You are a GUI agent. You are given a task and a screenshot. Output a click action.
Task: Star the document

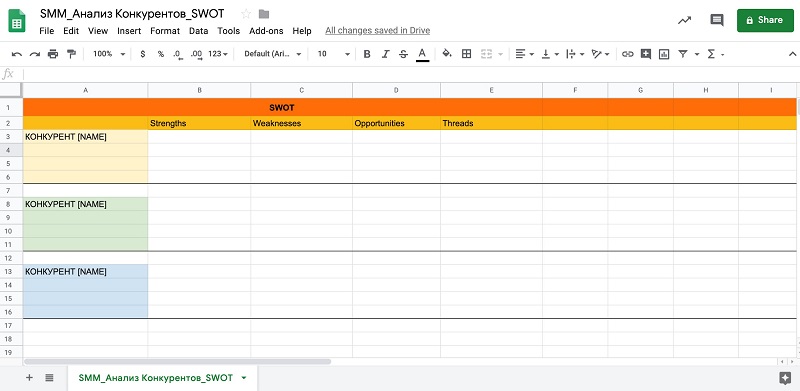pos(246,14)
